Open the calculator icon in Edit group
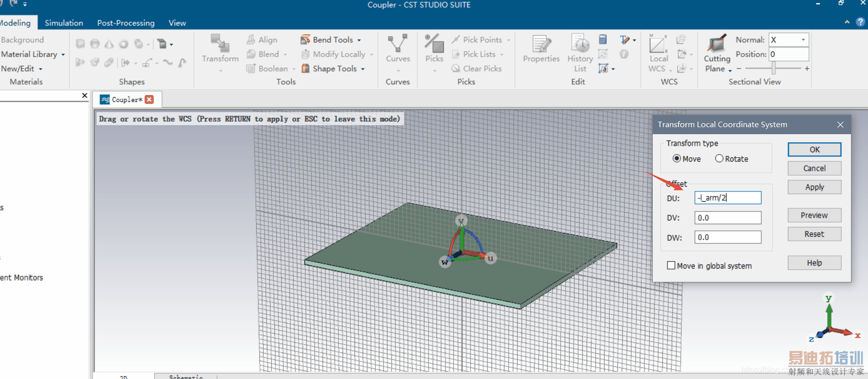This screenshot has width=868, height=379. coord(603,40)
